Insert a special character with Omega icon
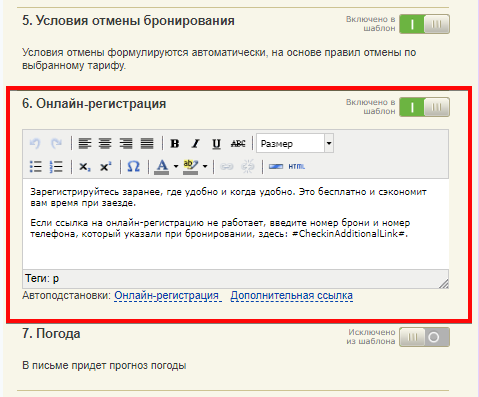This screenshot has width=479, height=397. (134, 166)
